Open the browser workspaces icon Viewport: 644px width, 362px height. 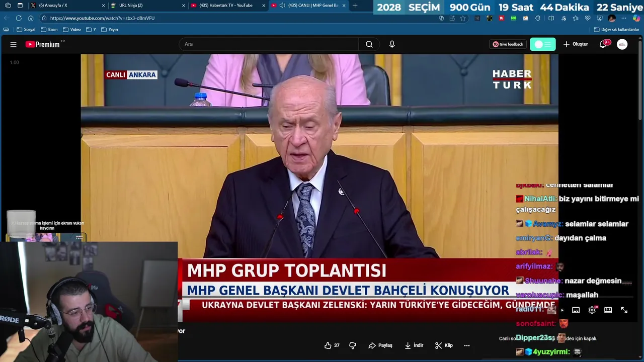(8, 6)
